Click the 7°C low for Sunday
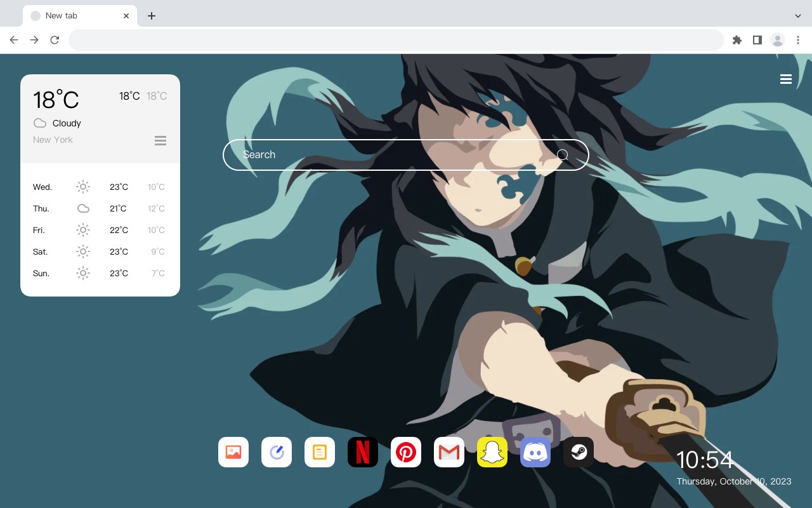Viewport: 812px width, 508px height. 158,273
